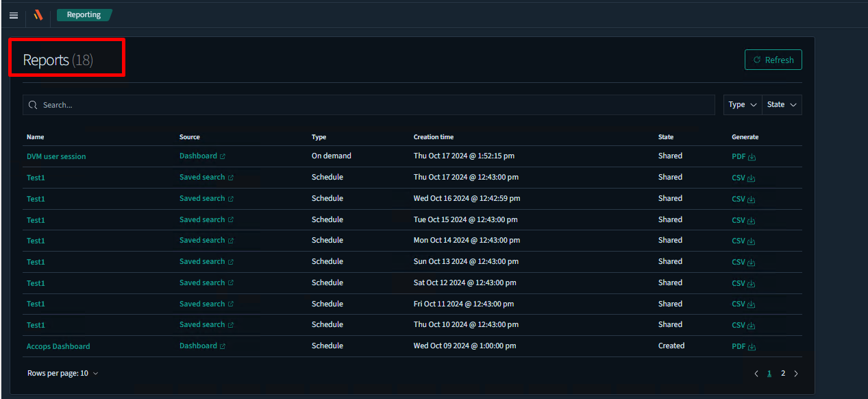Go to previous page arrow
The height and width of the screenshot is (399, 868).
[756, 374]
